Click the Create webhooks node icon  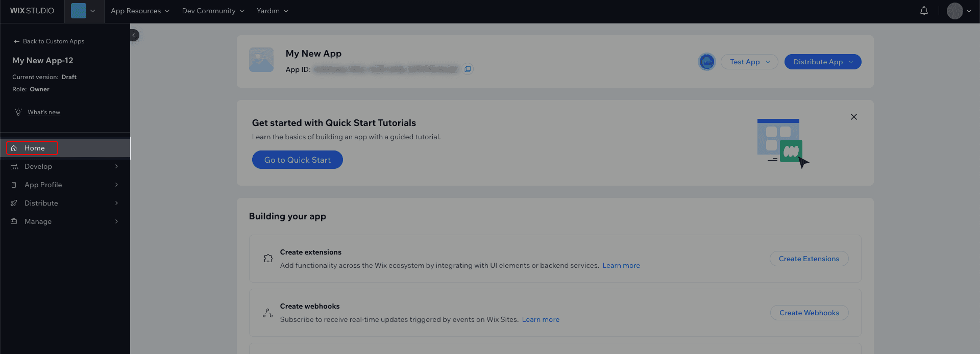point(267,313)
